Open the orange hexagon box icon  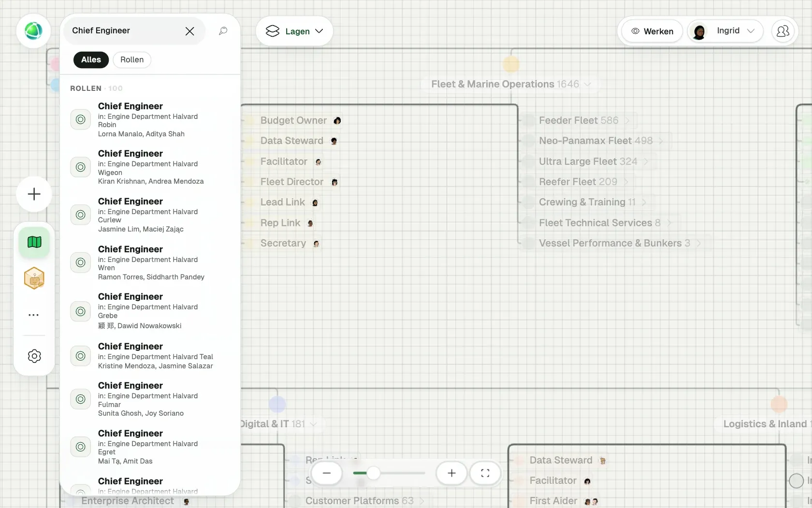34,278
